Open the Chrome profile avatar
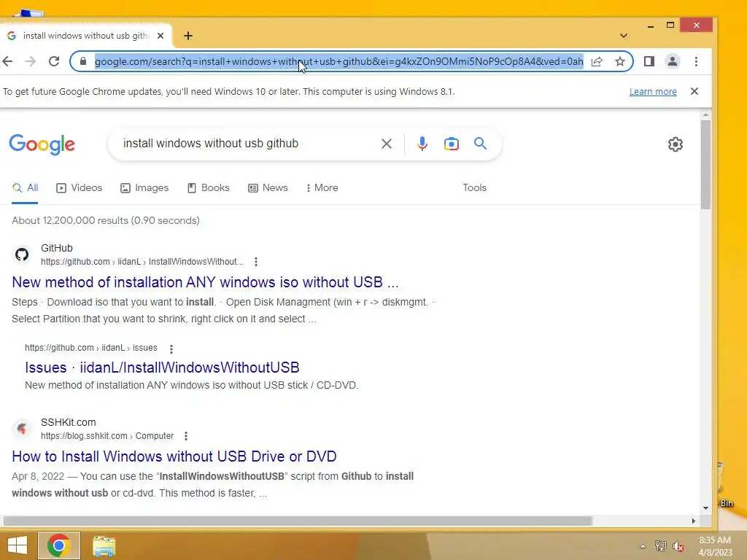This screenshot has width=747, height=560. click(x=672, y=61)
